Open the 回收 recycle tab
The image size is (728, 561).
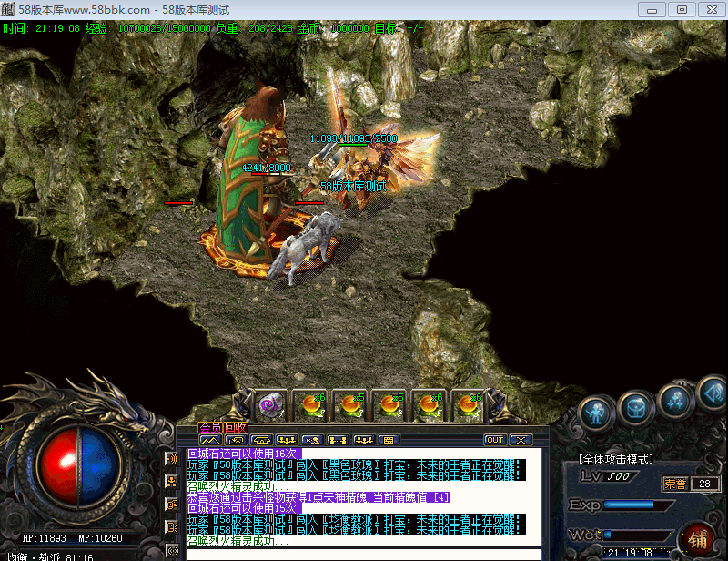pos(236,427)
